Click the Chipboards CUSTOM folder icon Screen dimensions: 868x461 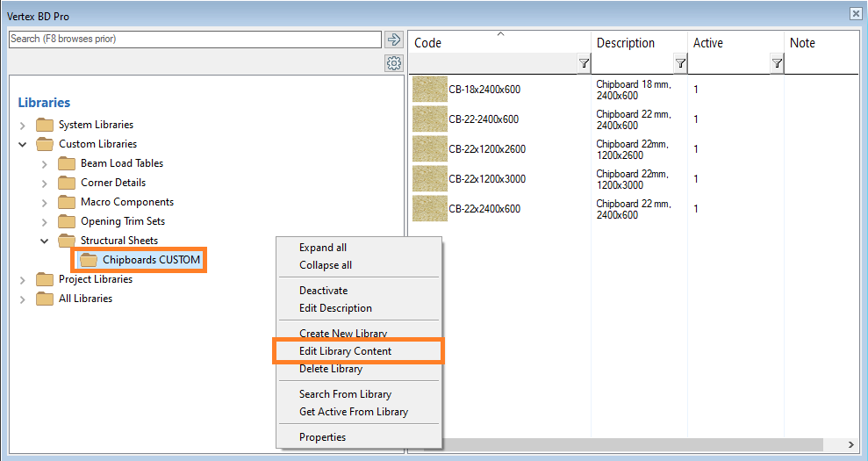(89, 260)
